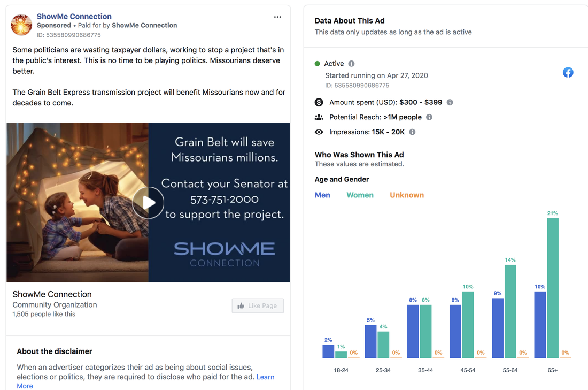Click the Like Page button
The height and width of the screenshot is (390, 588).
click(x=258, y=305)
